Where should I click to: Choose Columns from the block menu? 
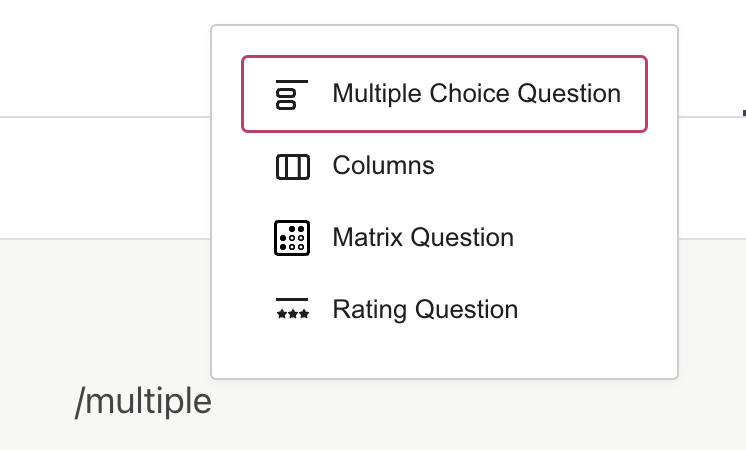pyautogui.click(x=444, y=166)
